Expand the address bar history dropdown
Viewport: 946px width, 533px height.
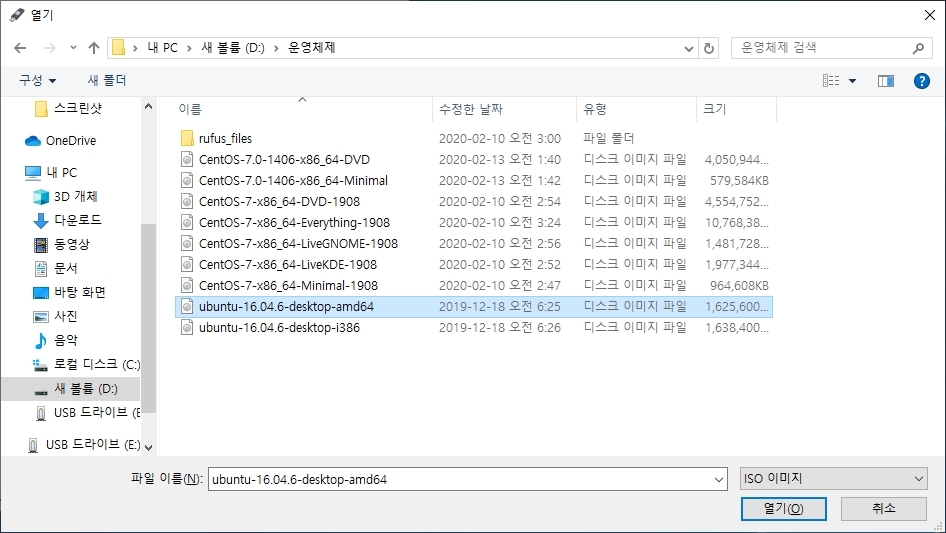pyautogui.click(x=688, y=48)
